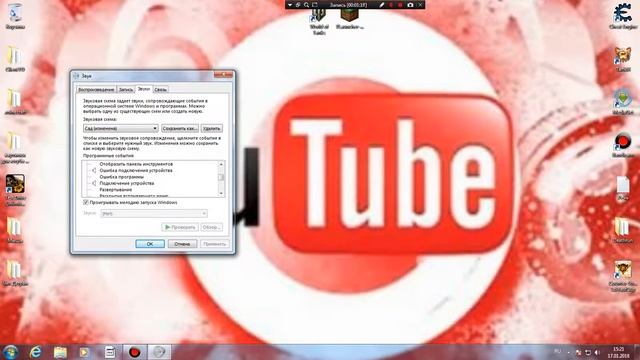Click the volume speaker tray icon
This screenshot has width=640, height=360.
tap(598, 352)
